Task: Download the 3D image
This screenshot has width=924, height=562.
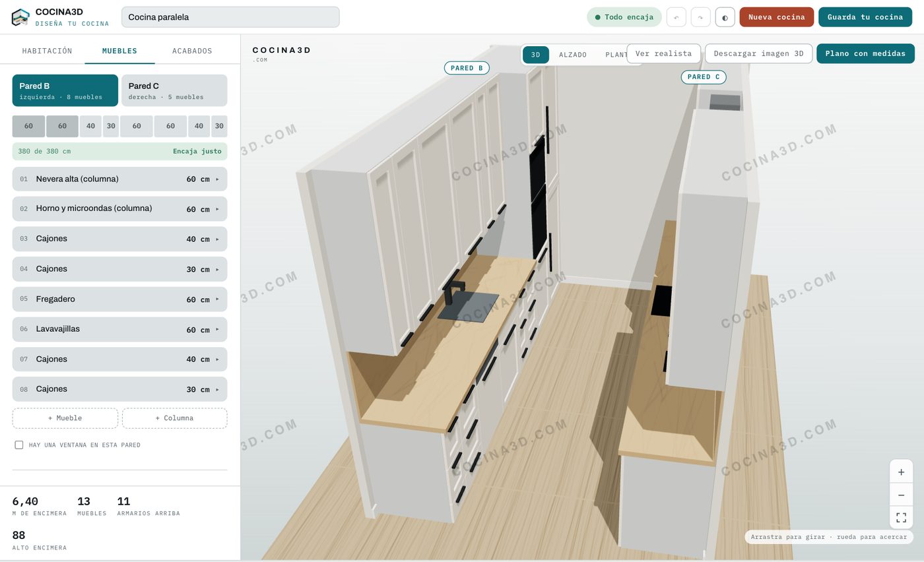Action: [x=758, y=53]
